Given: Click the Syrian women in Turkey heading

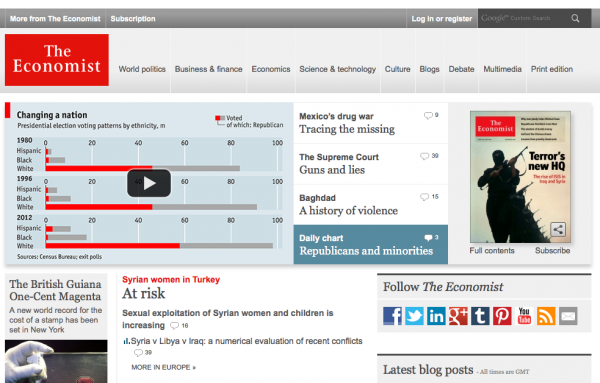Looking at the screenshot, I should tap(171, 280).
